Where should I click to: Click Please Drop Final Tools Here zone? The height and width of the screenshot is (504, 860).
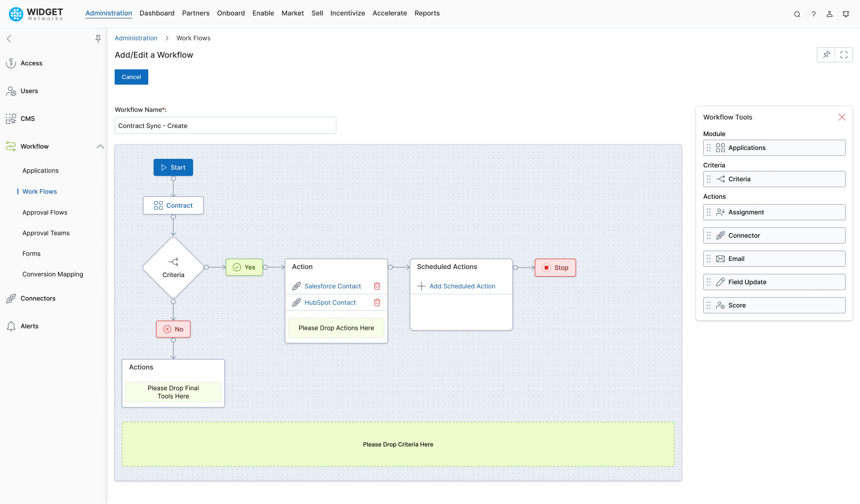point(173,392)
